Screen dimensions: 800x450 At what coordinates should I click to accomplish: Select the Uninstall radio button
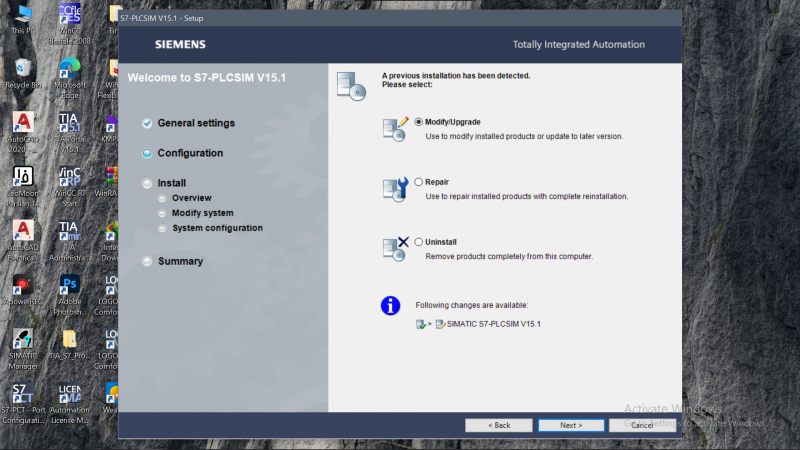click(x=418, y=242)
